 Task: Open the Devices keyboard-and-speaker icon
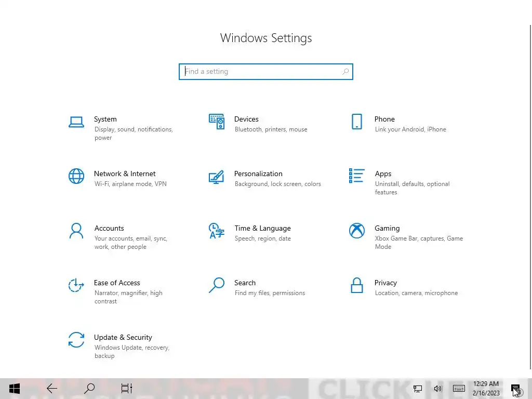click(217, 122)
